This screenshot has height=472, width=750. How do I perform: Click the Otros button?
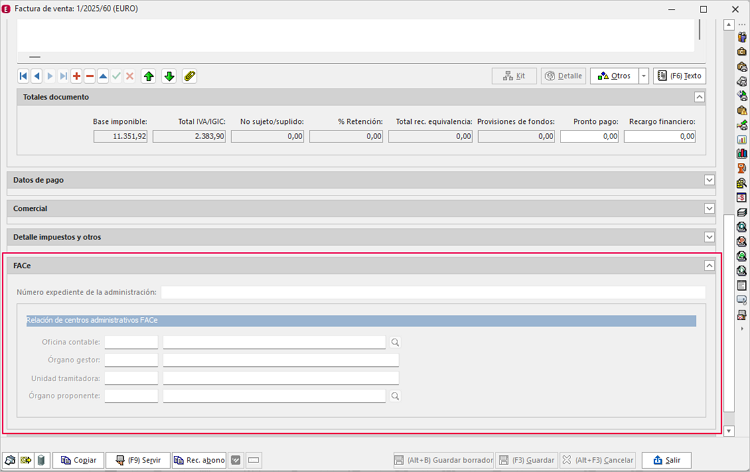coord(614,76)
